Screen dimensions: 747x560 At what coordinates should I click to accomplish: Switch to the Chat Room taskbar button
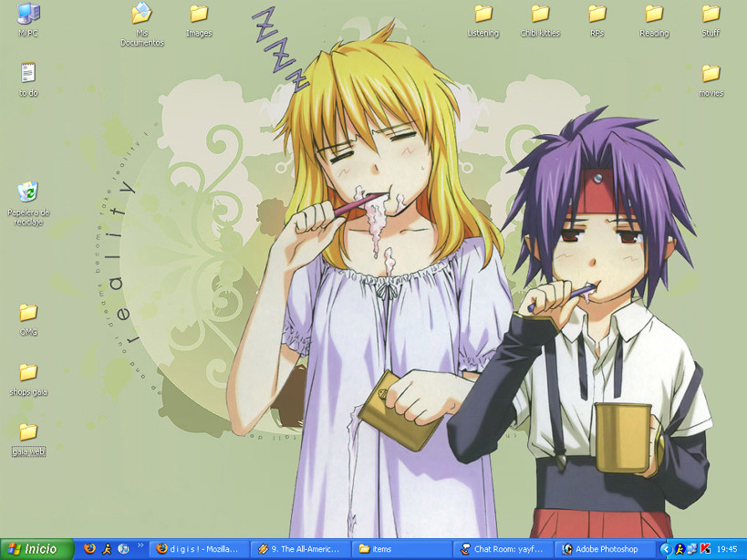(x=503, y=549)
